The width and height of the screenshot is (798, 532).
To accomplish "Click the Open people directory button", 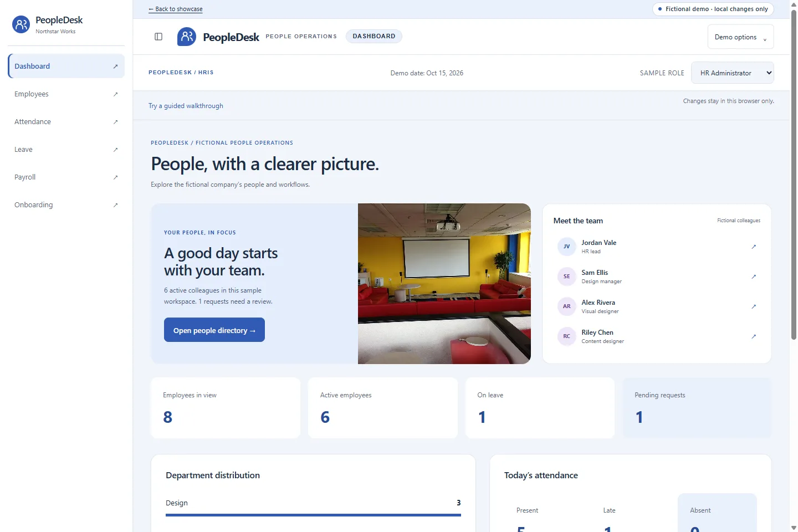I will [x=214, y=330].
